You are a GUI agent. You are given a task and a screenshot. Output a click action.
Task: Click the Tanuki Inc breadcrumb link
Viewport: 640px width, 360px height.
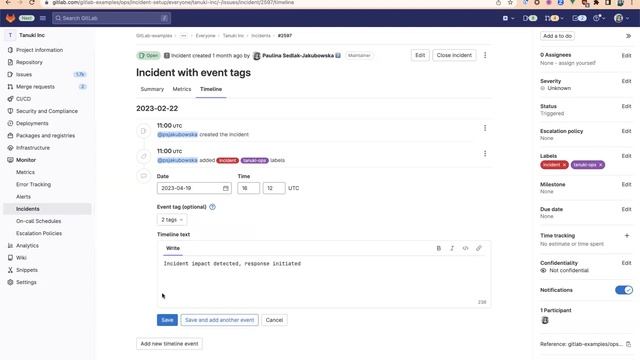[233, 36]
